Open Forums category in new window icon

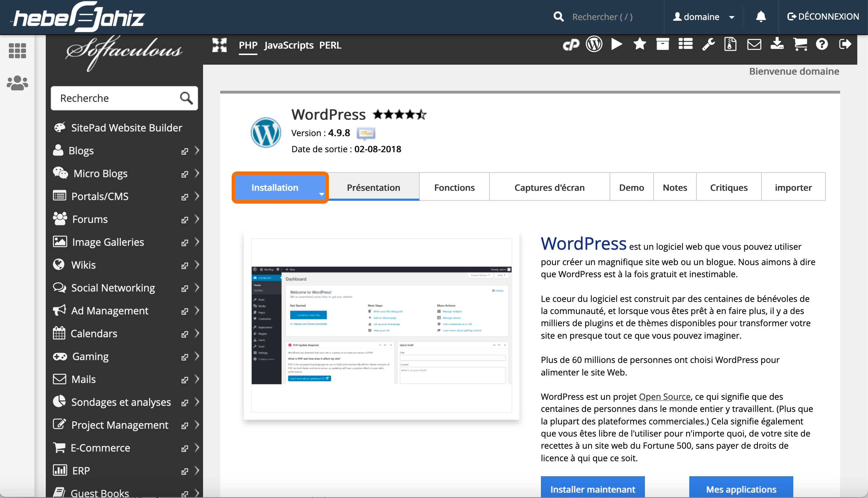click(184, 220)
